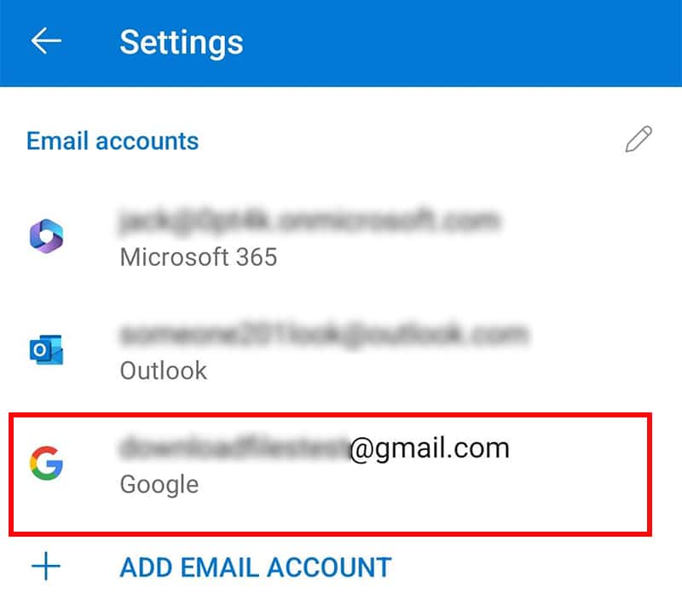This screenshot has width=682, height=616.
Task: Select the Outlook account logo
Action: tap(47, 349)
